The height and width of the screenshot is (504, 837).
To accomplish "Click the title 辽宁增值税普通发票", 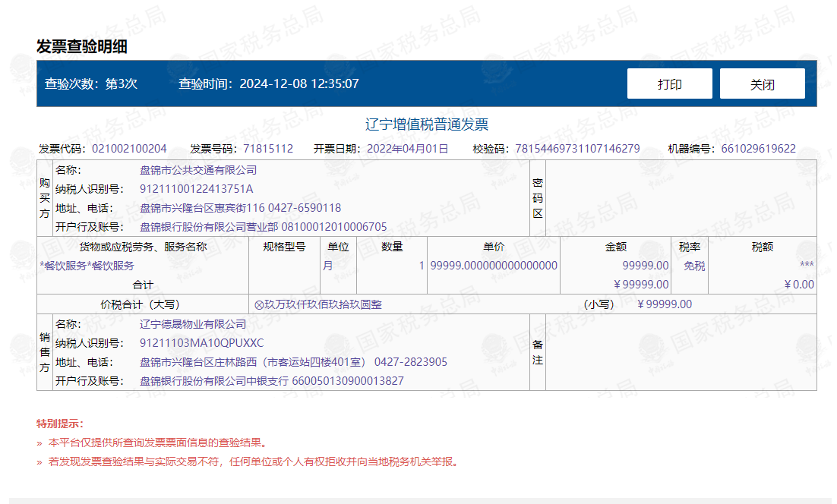I will [x=427, y=124].
